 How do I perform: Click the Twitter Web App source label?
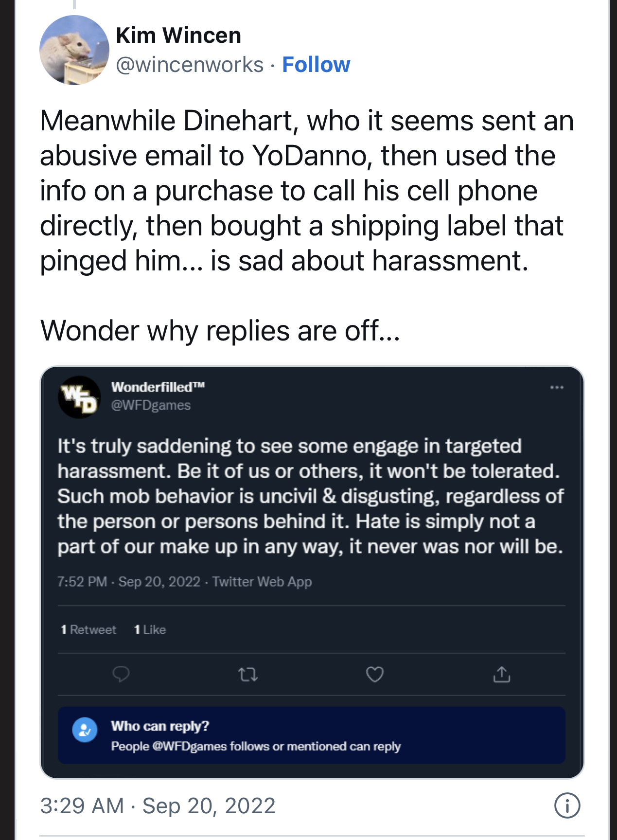point(262,582)
